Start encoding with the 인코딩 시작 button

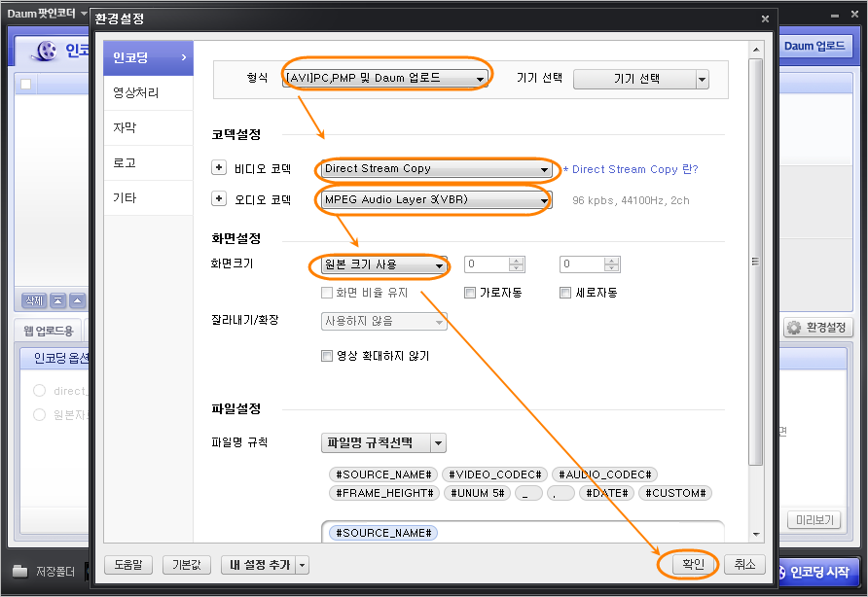click(818, 572)
